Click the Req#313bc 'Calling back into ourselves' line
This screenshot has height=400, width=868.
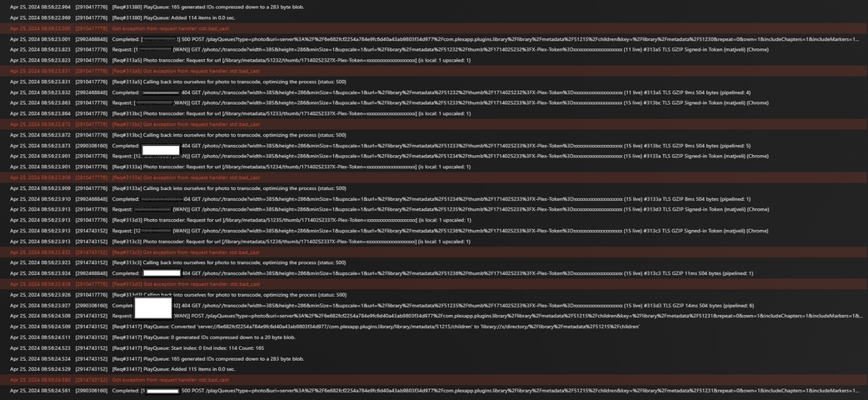(434, 135)
